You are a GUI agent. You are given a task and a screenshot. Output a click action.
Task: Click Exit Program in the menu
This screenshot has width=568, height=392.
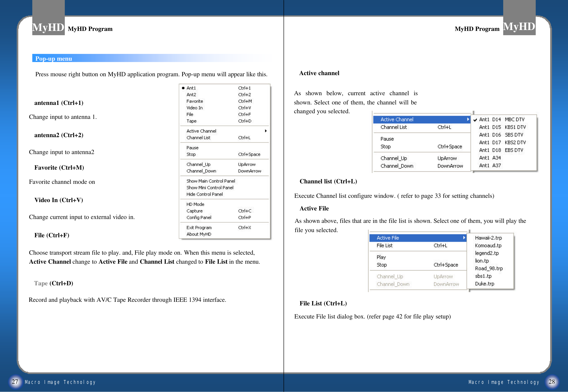pyautogui.click(x=199, y=228)
